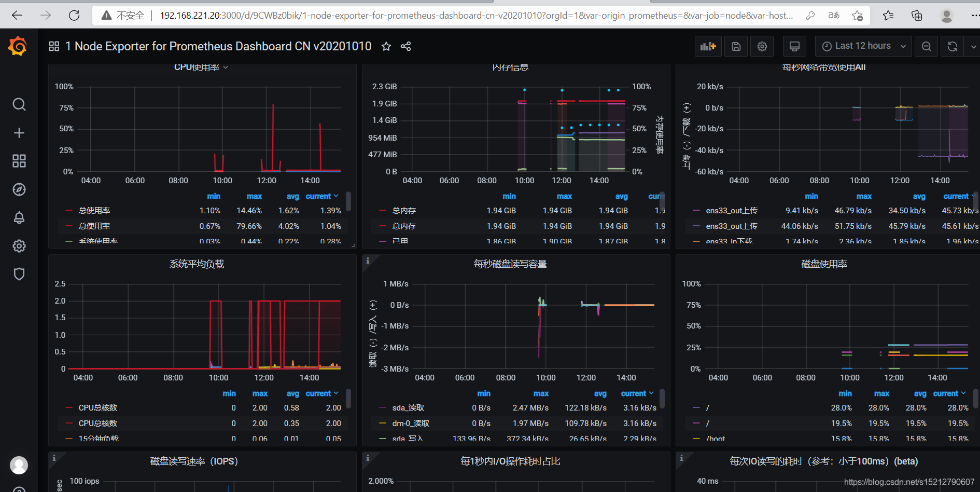Open the Explore compass icon in sidebar
Image resolution: width=980 pixels, height=492 pixels.
click(19, 189)
